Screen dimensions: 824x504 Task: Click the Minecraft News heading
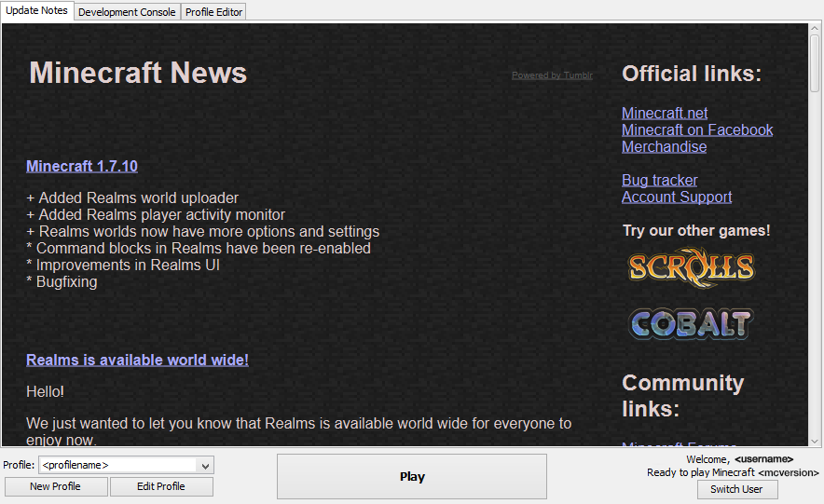(x=138, y=73)
